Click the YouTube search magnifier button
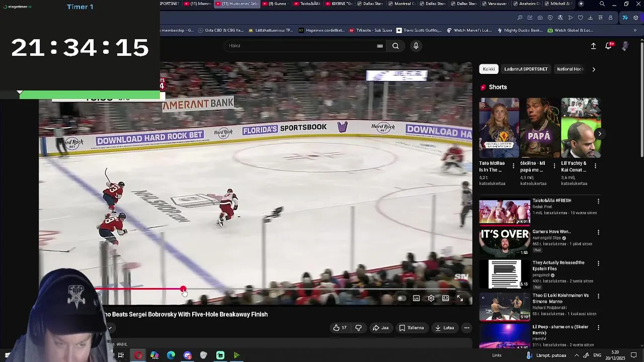Viewport: 644px width, 362px height. pos(395,46)
